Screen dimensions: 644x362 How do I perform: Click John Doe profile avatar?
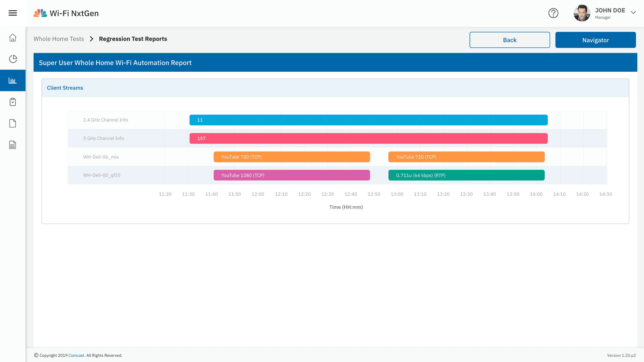(x=582, y=13)
